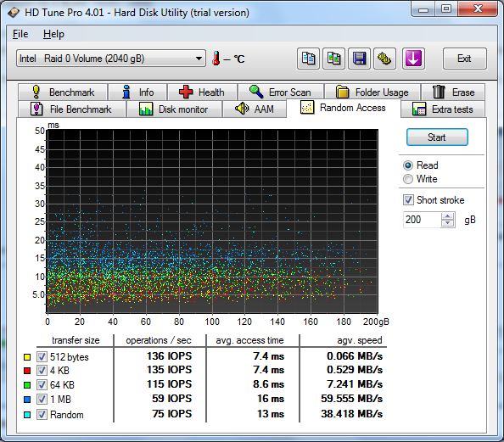Click the purple download arrow icon

413,59
